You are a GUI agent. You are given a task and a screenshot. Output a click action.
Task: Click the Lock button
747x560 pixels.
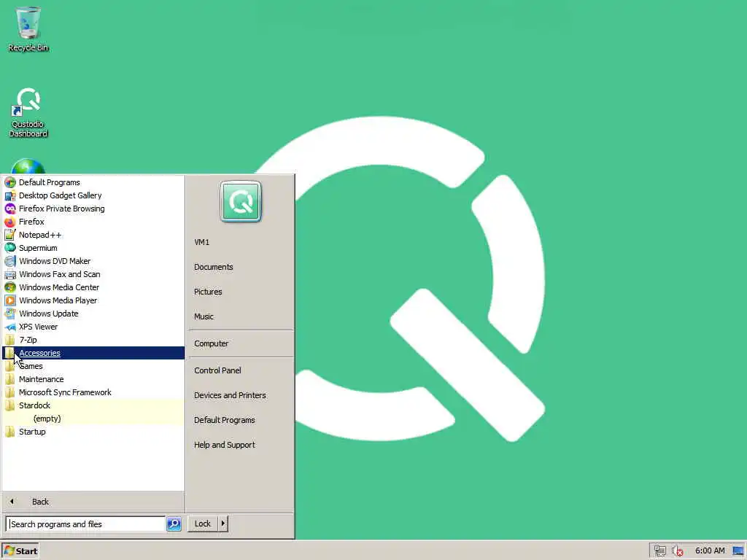203,524
